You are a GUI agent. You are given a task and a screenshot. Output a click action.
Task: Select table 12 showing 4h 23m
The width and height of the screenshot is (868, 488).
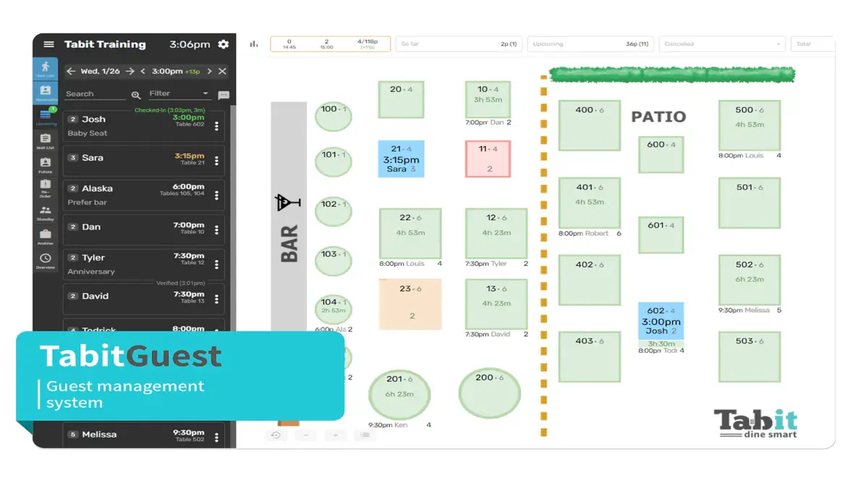[496, 234]
